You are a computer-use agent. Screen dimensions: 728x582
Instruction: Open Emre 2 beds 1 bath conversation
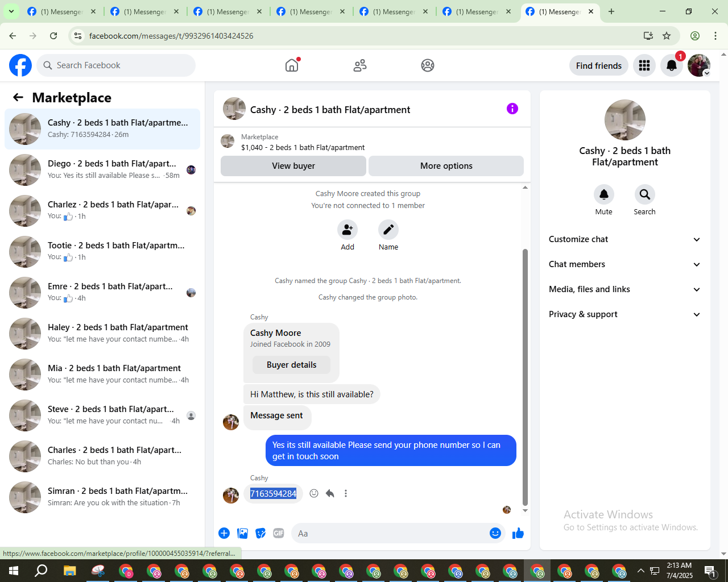pyautogui.click(x=102, y=293)
